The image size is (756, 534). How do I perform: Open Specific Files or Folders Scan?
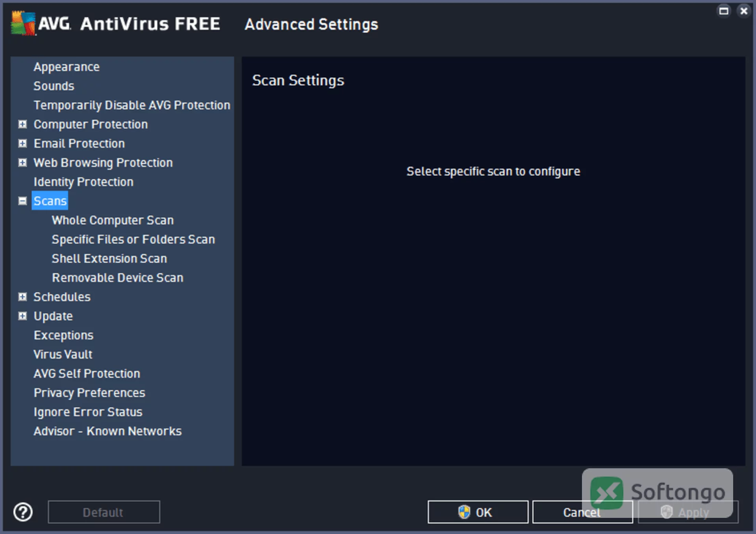[133, 239]
